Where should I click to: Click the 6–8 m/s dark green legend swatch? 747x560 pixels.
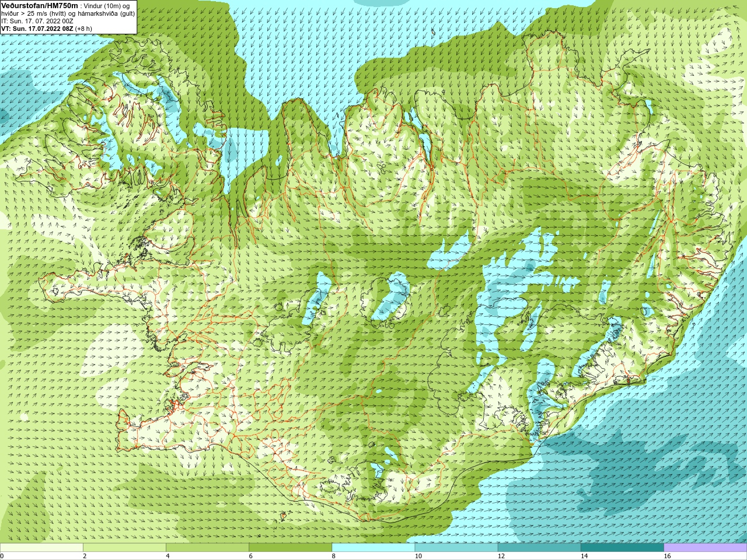pos(291,548)
